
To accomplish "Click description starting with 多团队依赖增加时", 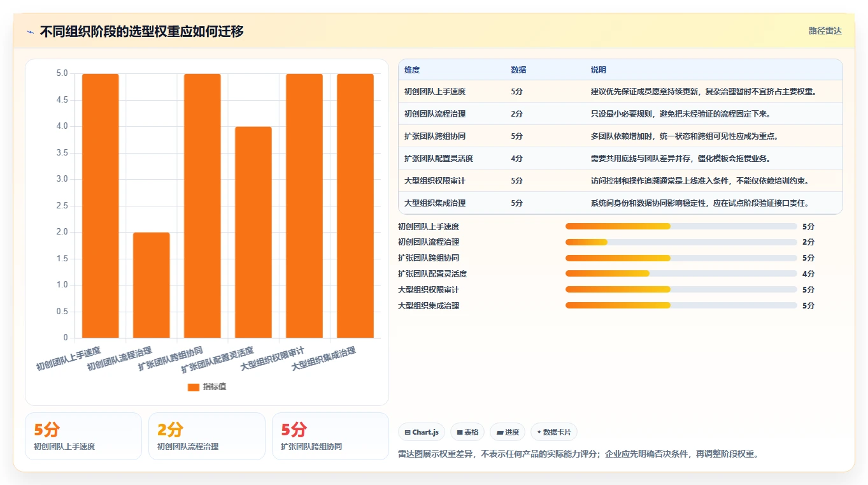I will (685, 136).
